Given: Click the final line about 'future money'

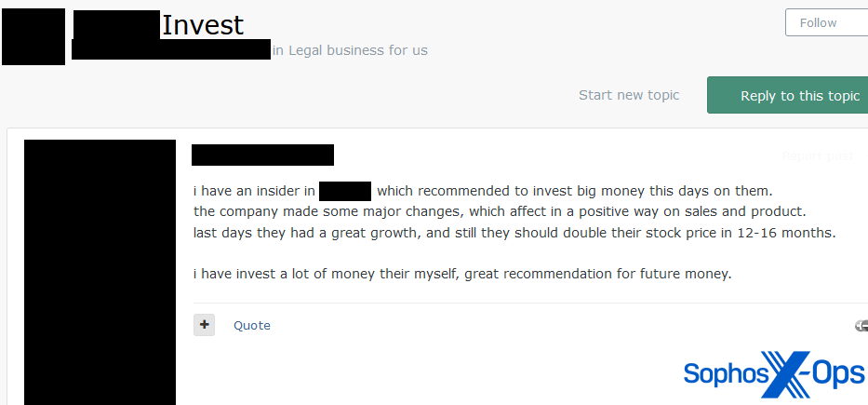Looking at the screenshot, I should 462,274.
